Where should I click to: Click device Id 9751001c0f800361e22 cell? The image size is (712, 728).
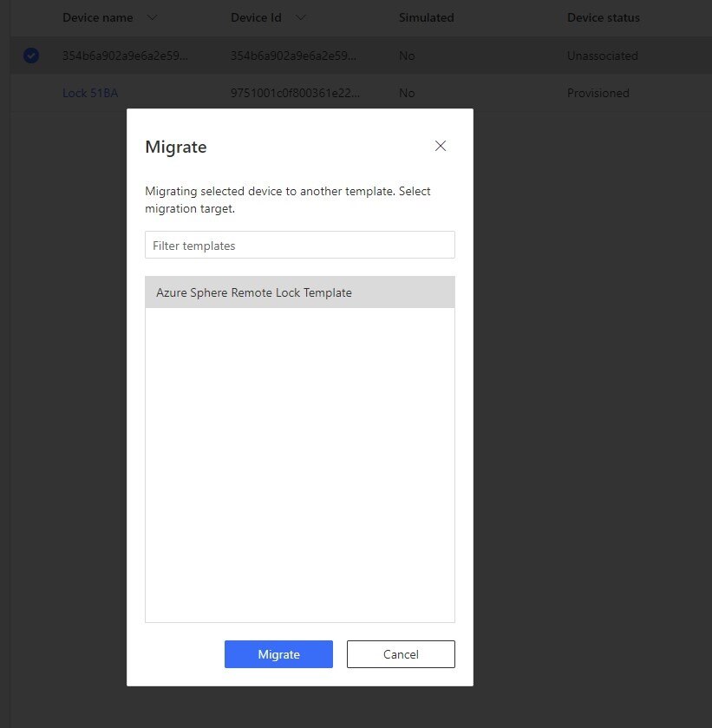click(295, 93)
